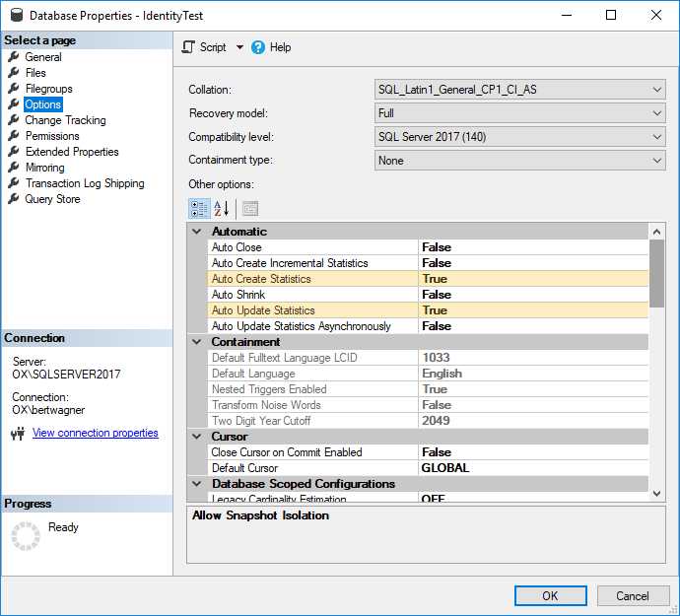Click the wrench icon beside Query Store
The image size is (680, 616).
[x=14, y=198]
